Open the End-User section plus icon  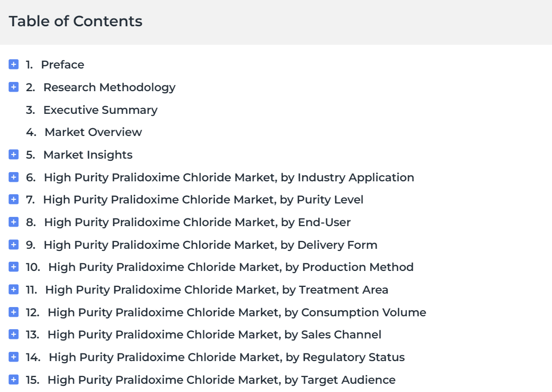13,222
